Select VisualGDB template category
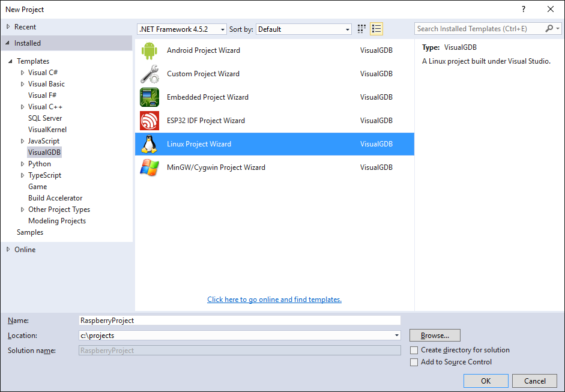 pyautogui.click(x=44, y=152)
